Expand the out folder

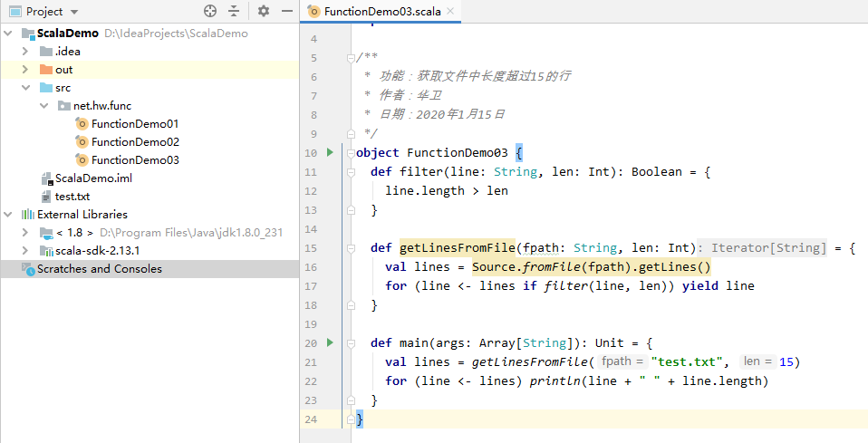point(24,69)
